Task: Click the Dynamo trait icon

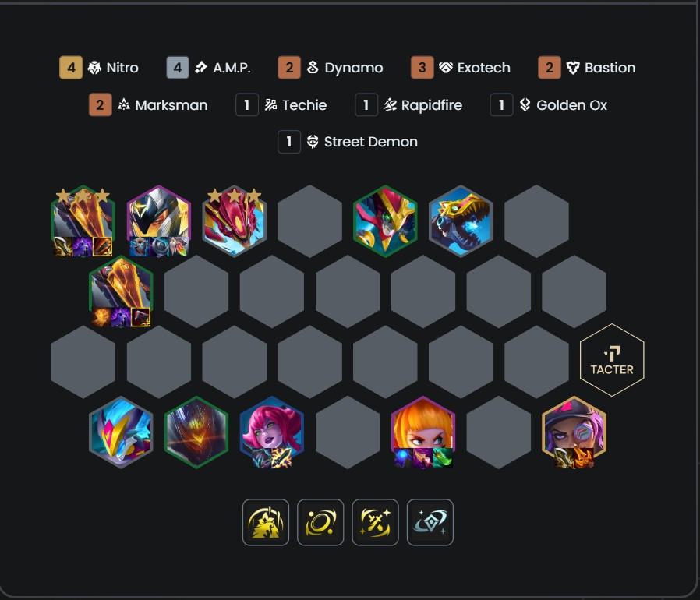Action: 313,68
